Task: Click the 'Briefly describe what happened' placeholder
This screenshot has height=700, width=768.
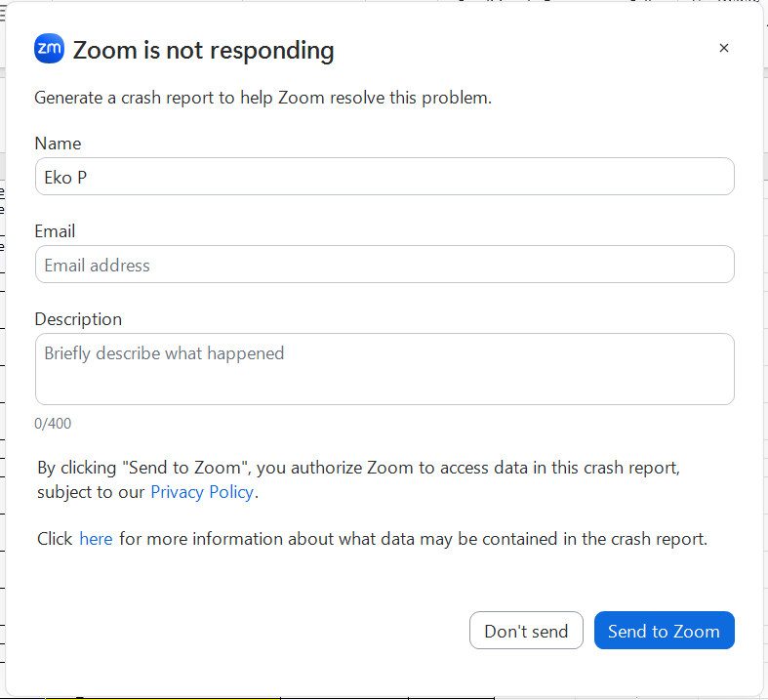Action: tap(164, 353)
